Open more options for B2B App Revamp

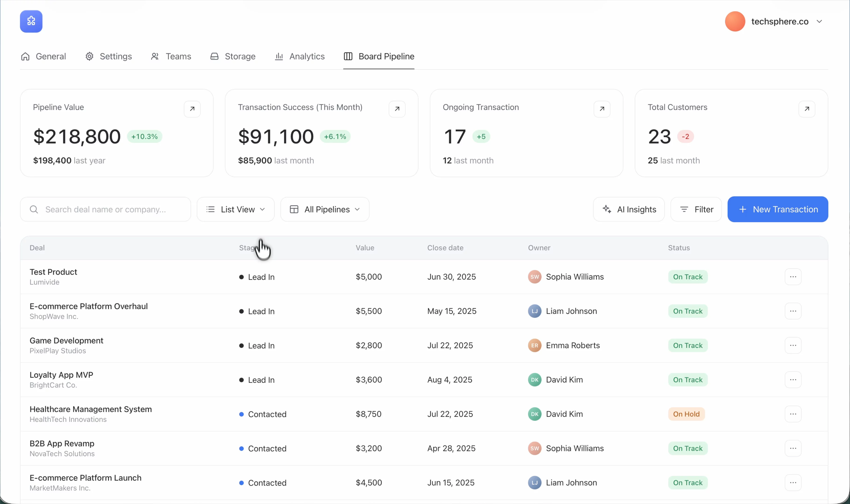793,448
